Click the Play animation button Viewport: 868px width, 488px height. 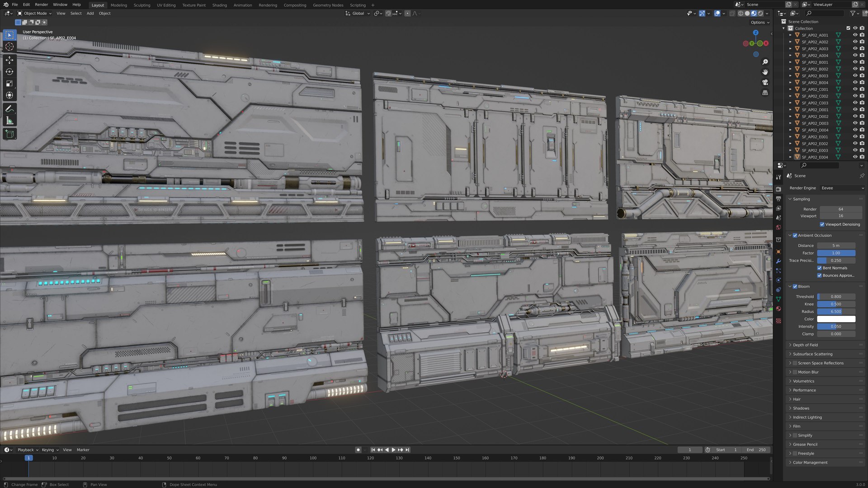tap(393, 450)
